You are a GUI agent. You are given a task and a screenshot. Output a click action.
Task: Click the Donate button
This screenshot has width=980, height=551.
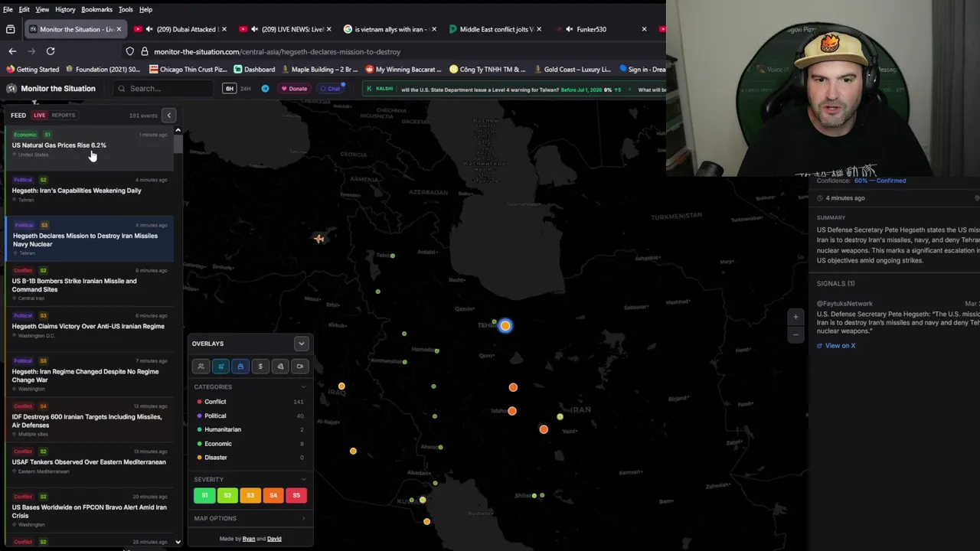pyautogui.click(x=293, y=89)
